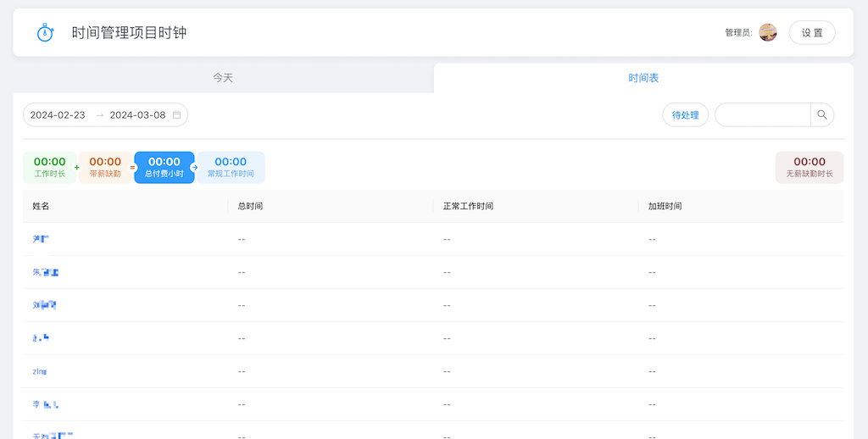
Task: Edit start date 2024-02-23
Action: coord(58,115)
